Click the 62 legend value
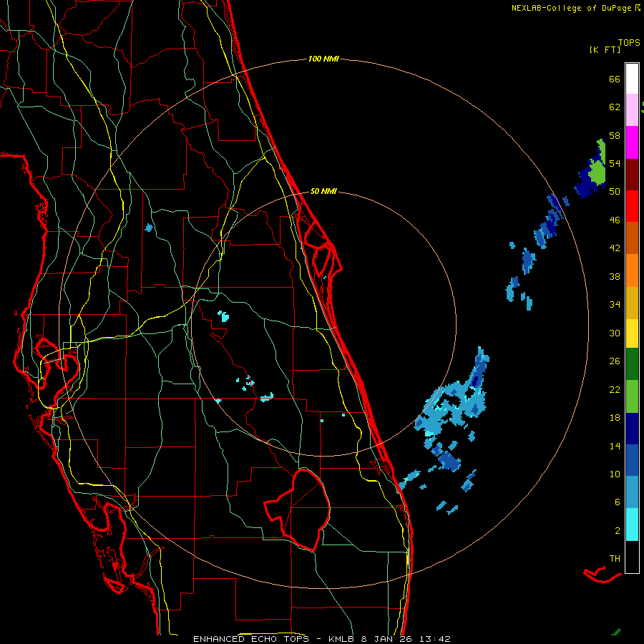Image resolution: width=644 pixels, height=644 pixels. point(615,107)
